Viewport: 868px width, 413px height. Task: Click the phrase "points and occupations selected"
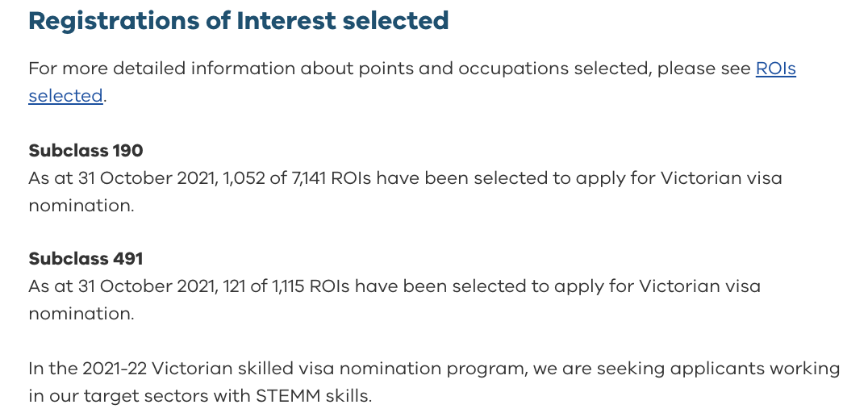tap(504, 69)
